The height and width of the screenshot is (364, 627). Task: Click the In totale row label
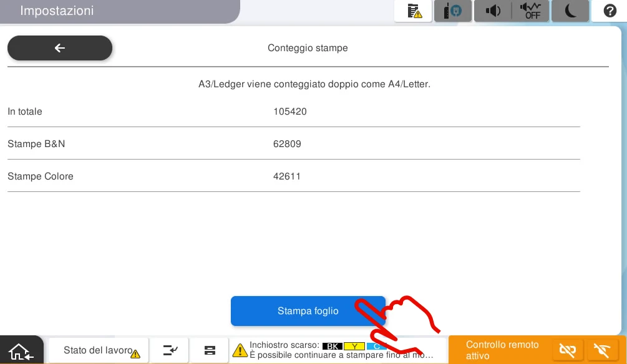click(x=25, y=112)
